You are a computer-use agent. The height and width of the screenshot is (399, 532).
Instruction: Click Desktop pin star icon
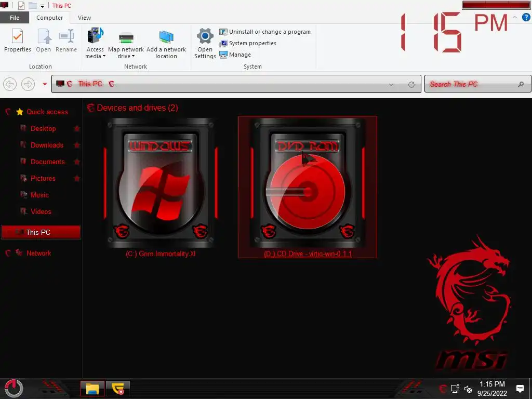[77, 129]
